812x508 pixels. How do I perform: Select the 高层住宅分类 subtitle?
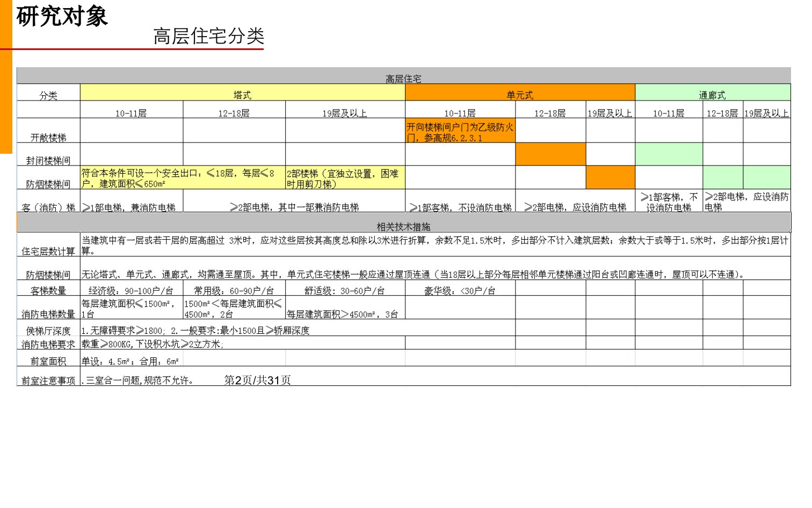pyautogui.click(x=209, y=36)
